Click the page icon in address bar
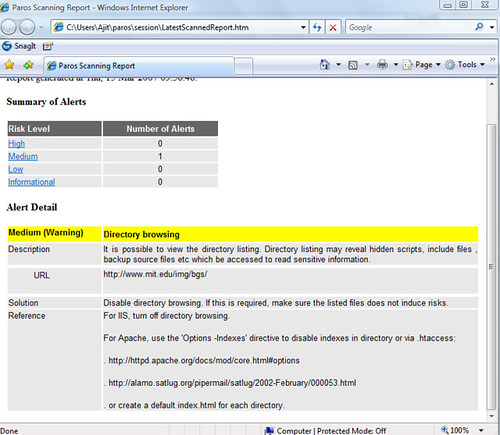This screenshot has width=500, height=435. point(59,27)
